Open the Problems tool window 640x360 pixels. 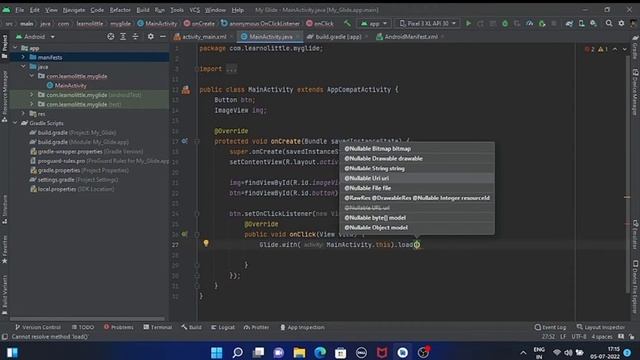tap(119, 327)
